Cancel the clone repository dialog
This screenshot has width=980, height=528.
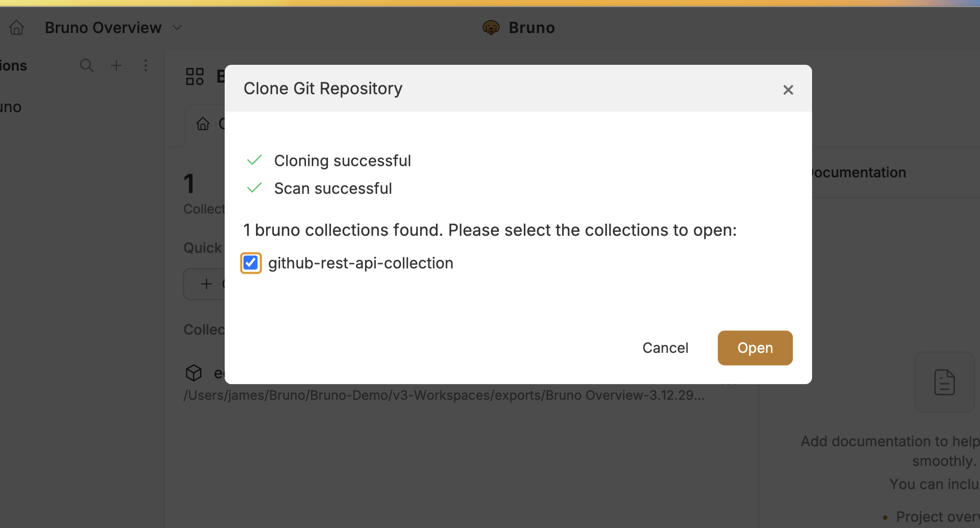point(665,348)
